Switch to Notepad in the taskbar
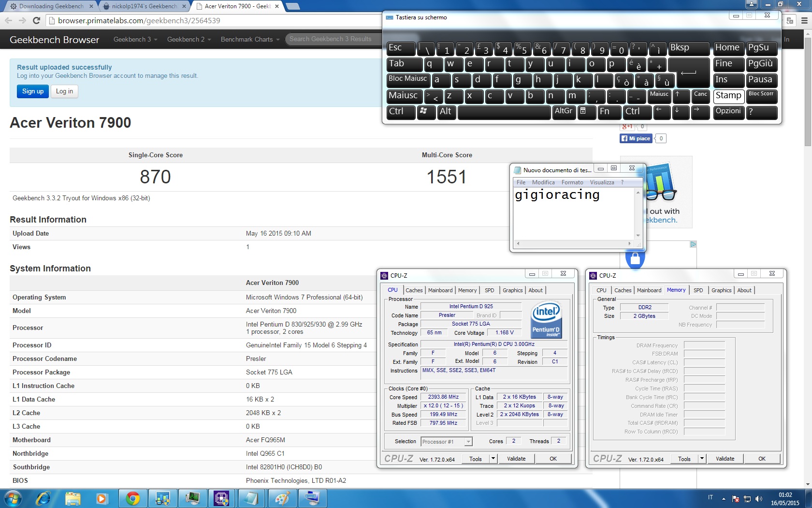The width and height of the screenshot is (812, 508). pyautogui.click(x=252, y=498)
